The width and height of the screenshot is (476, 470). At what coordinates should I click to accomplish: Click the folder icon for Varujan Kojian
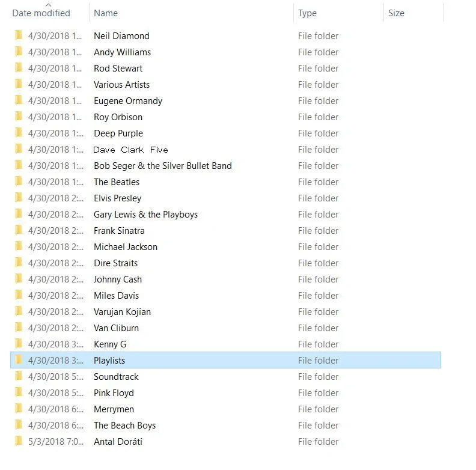coord(19,311)
